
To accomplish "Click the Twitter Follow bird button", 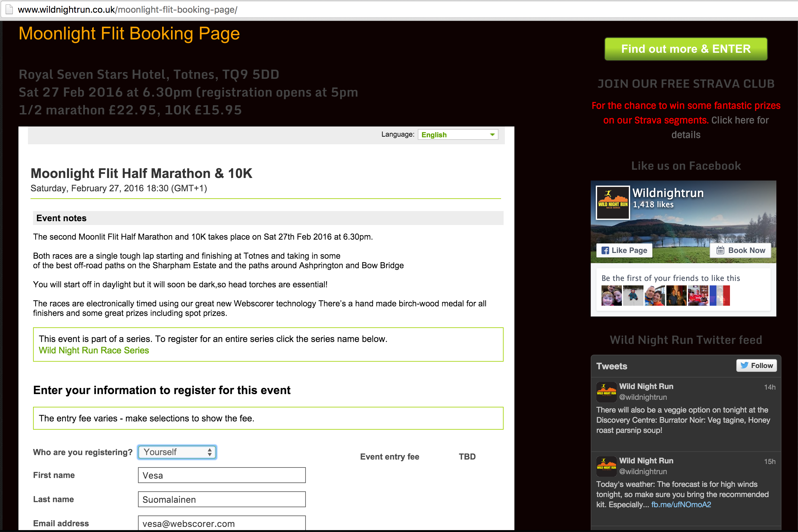I will tap(756, 365).
